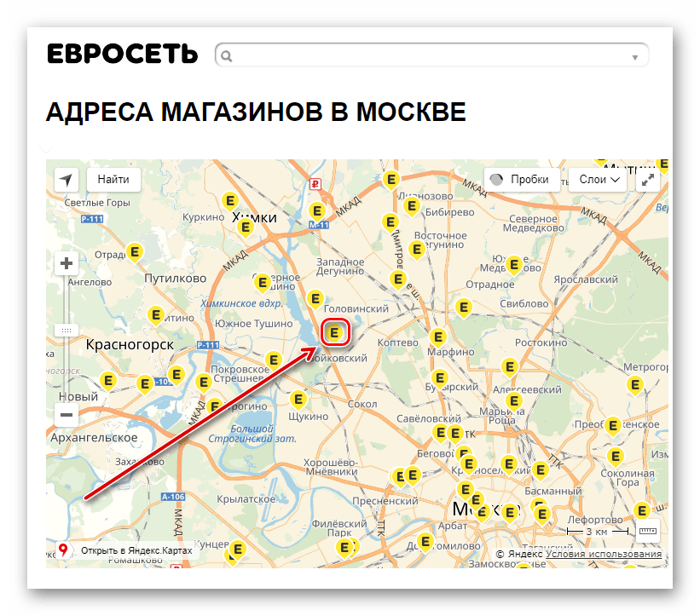
Task: Click the Путилково map label
Action: (176, 279)
